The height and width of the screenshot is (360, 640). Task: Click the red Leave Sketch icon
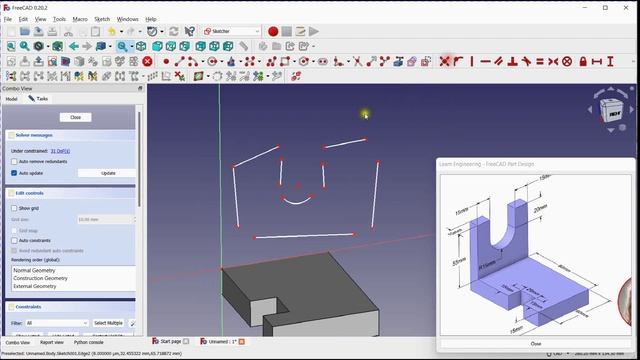click(x=147, y=62)
